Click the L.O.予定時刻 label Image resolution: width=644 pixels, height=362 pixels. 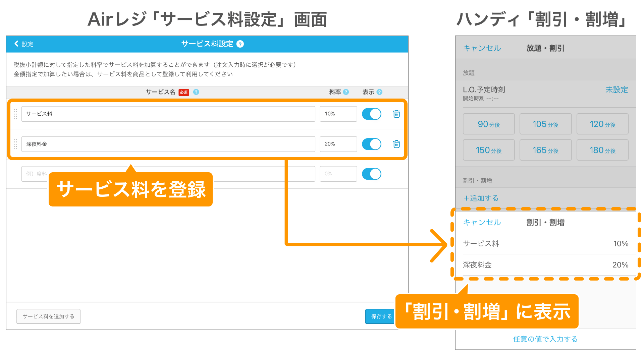click(484, 90)
